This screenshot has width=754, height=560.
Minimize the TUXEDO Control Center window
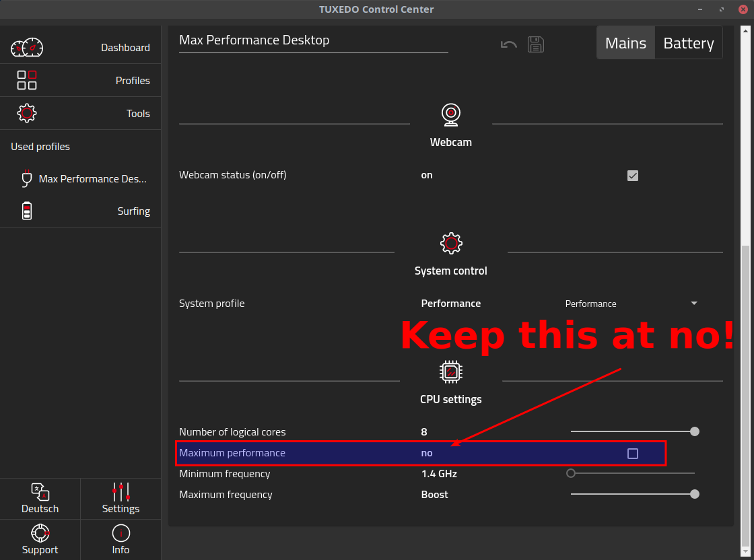point(700,9)
